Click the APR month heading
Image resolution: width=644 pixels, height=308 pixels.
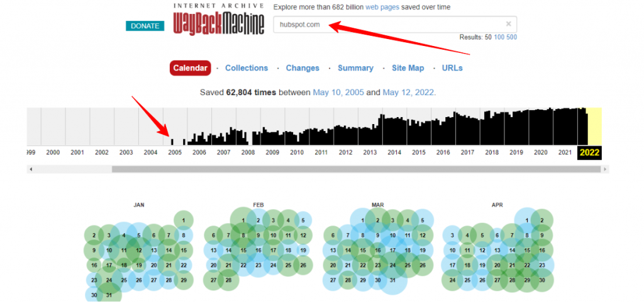pyautogui.click(x=497, y=204)
